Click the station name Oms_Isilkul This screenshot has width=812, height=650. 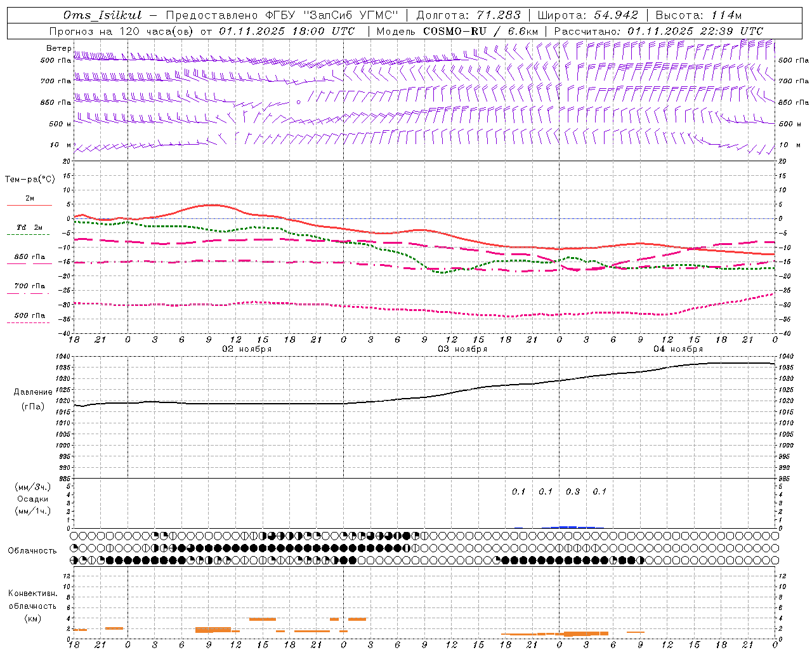click(x=103, y=15)
